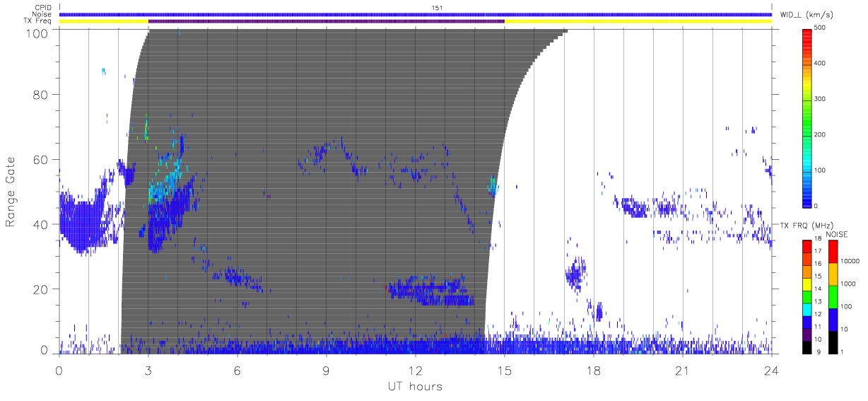Click the 9 tick on UT hours axis

point(327,370)
